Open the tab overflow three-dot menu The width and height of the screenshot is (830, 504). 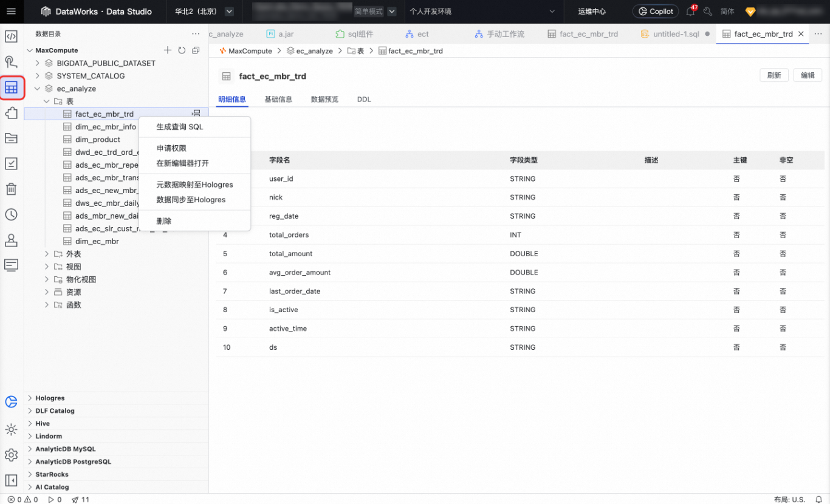(818, 34)
